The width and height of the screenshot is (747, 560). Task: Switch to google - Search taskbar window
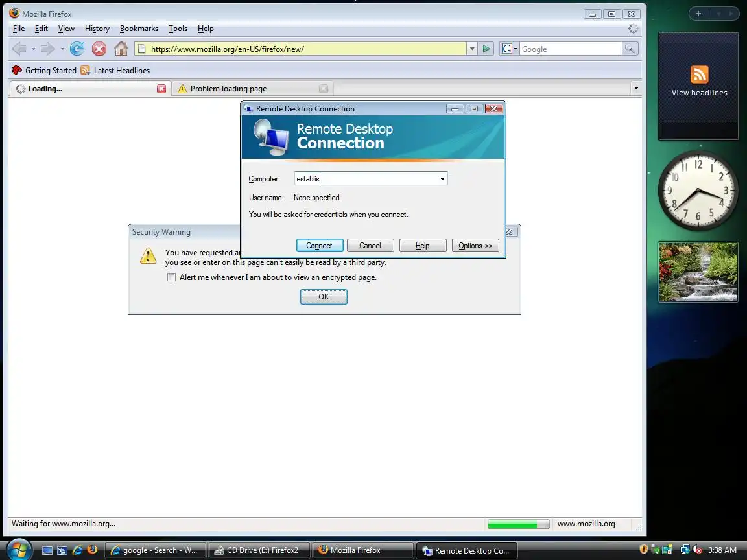(156, 550)
